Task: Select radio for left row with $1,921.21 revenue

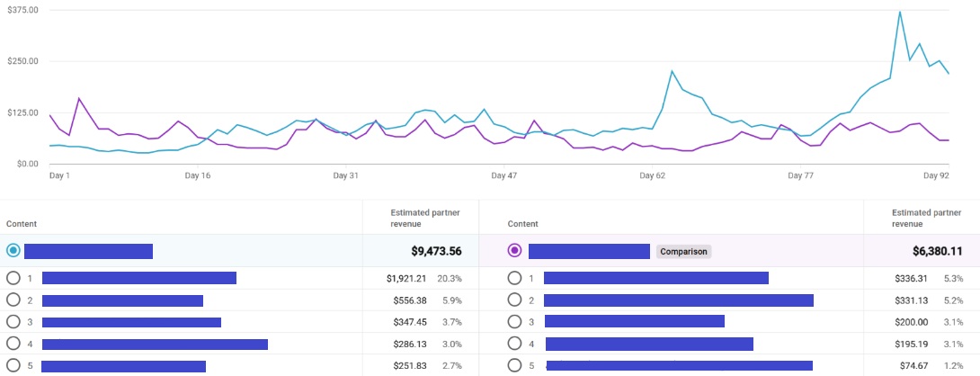Action: click(13, 279)
